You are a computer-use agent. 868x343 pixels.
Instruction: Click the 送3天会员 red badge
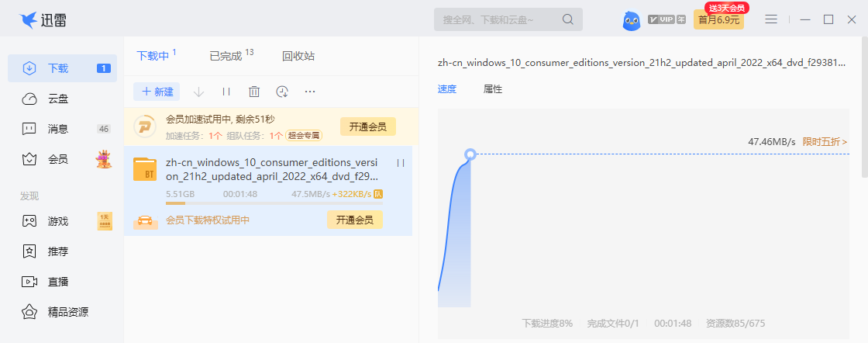pos(726,7)
